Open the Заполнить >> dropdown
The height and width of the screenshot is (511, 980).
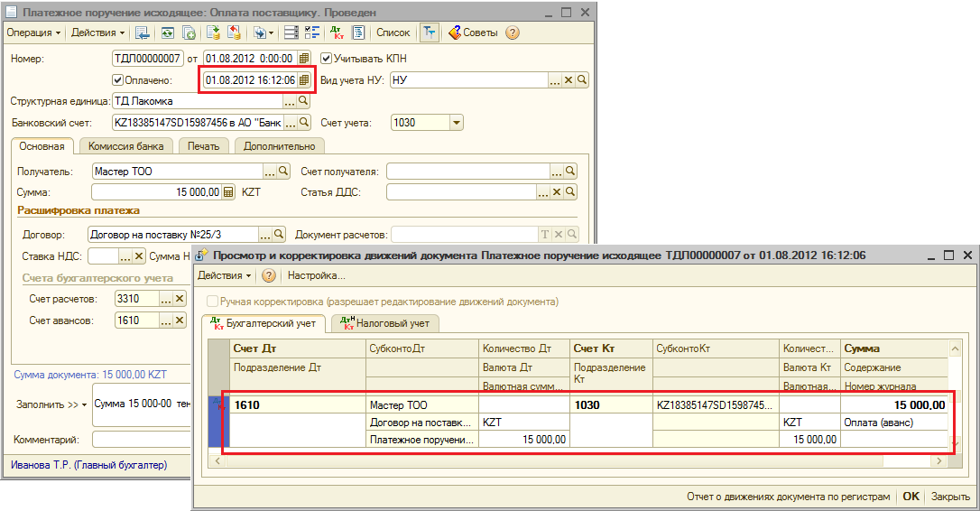click(x=51, y=404)
